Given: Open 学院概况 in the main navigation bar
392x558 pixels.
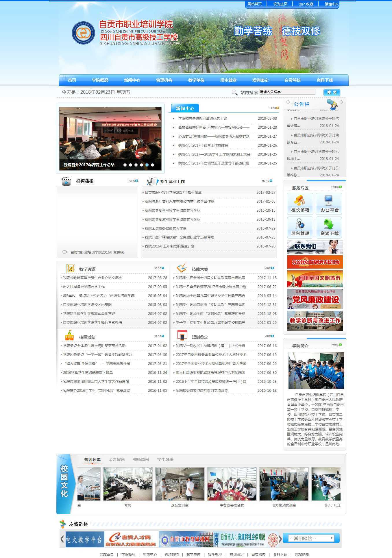Looking at the screenshot, I should [100, 80].
